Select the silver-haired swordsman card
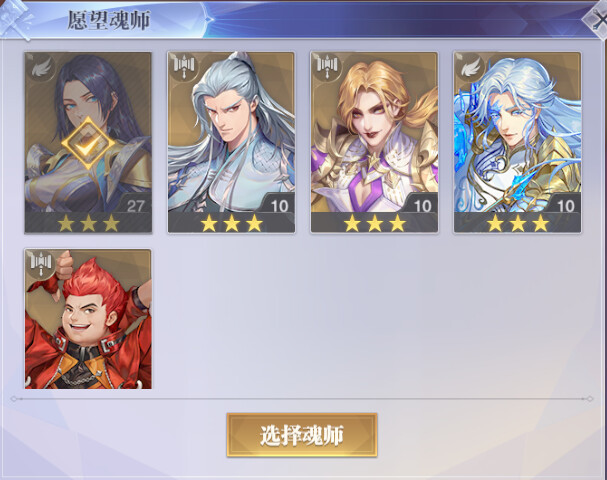This screenshot has height=480, width=607. 231,142
